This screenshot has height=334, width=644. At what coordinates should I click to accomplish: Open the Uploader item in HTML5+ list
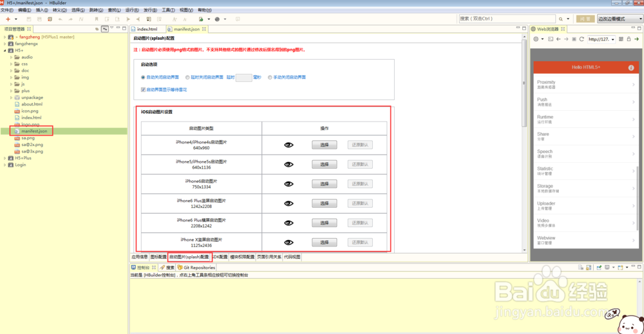pos(586,205)
